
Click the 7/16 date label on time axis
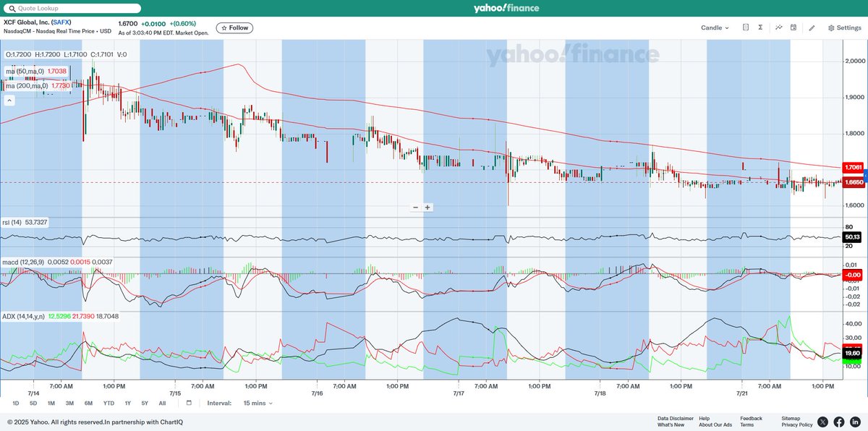coord(316,394)
